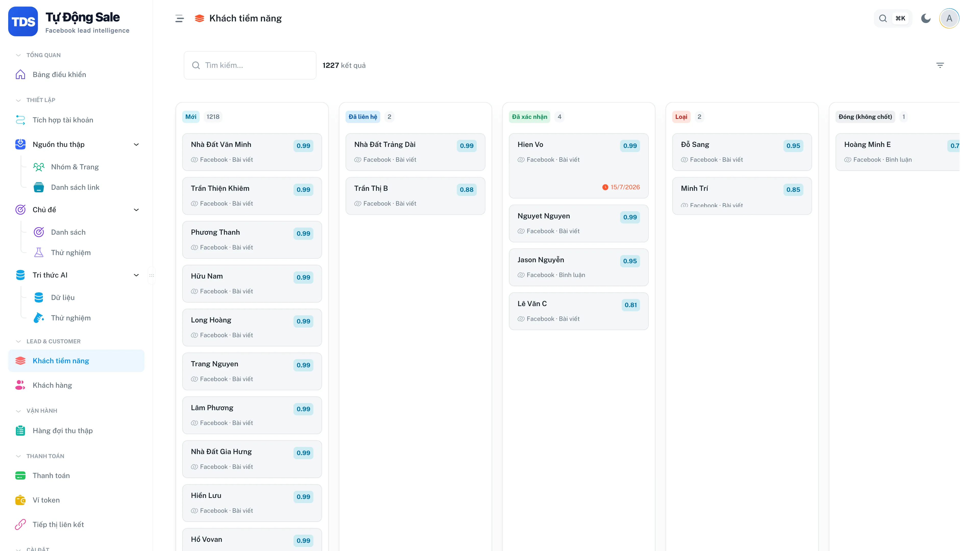
Task: Click sidebar resize grip handle
Action: tap(151, 275)
